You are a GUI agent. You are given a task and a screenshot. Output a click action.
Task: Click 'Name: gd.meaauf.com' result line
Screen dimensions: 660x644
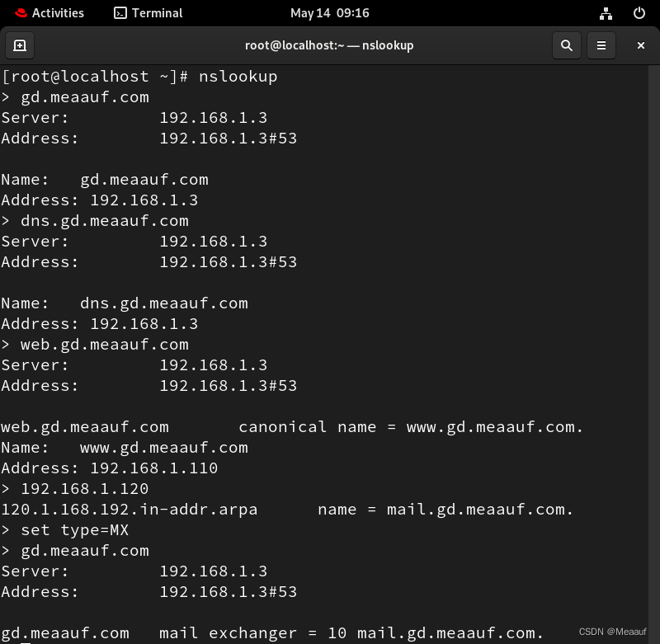coord(105,180)
